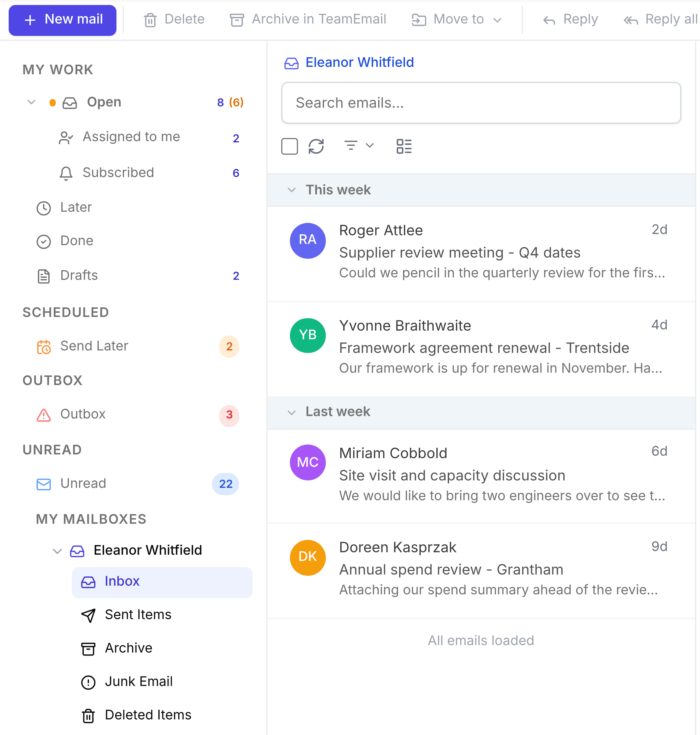Viewport: 700px width, 735px height.
Task: Collapse the Last week group
Action: click(x=292, y=412)
